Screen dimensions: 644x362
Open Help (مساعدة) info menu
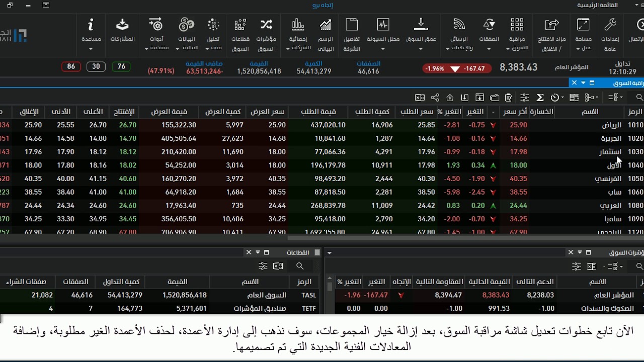(x=91, y=34)
